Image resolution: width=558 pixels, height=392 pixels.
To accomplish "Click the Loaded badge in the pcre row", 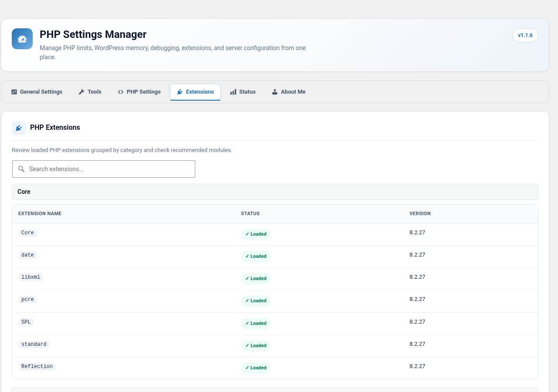I will coord(256,301).
